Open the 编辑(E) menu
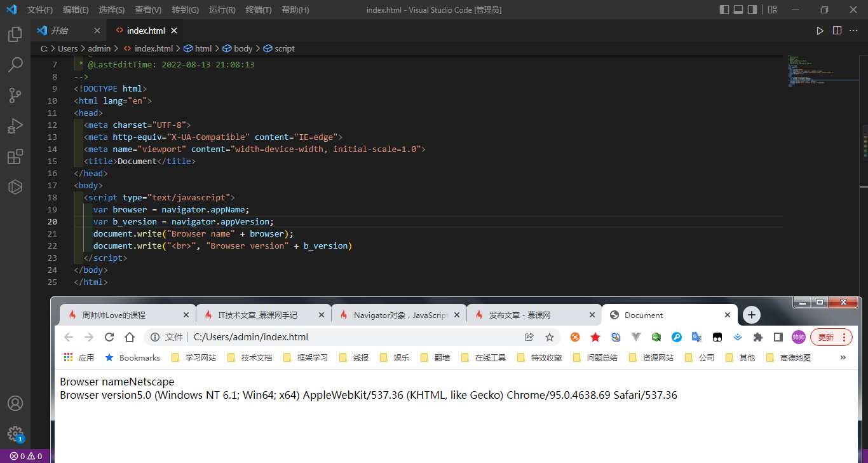Viewport: 868px width, 463px height. (x=76, y=10)
